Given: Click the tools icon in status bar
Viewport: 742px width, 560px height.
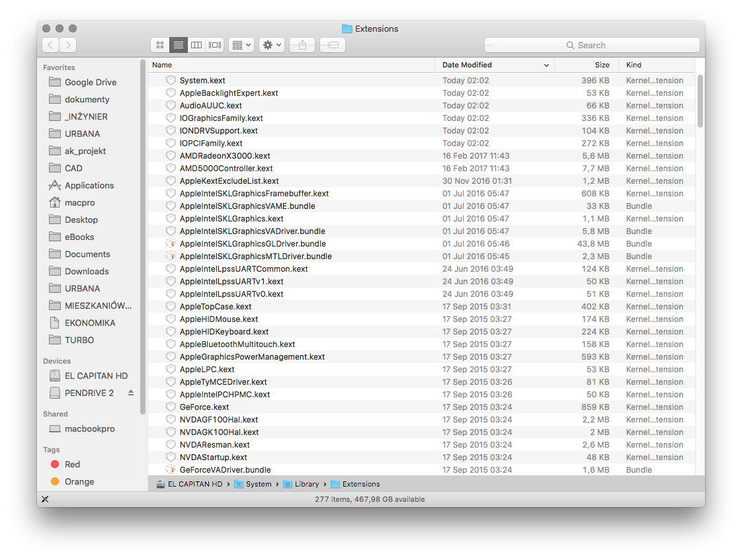Looking at the screenshot, I should (45, 499).
